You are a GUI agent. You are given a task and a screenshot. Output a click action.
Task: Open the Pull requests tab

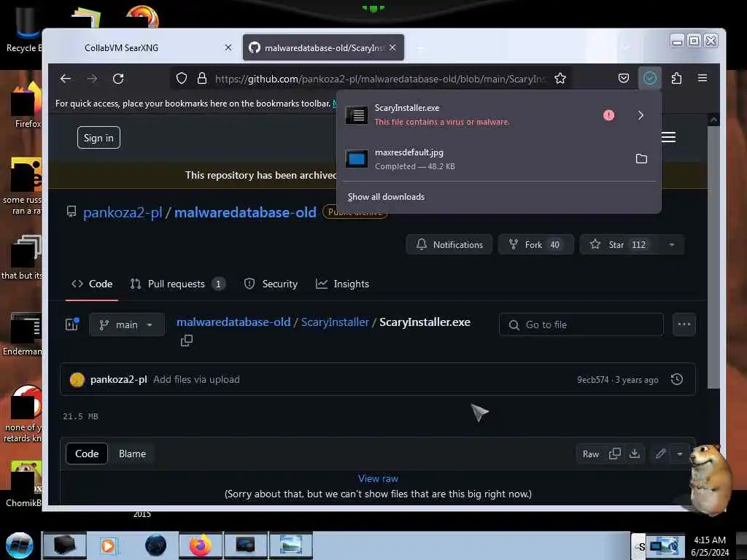click(177, 284)
